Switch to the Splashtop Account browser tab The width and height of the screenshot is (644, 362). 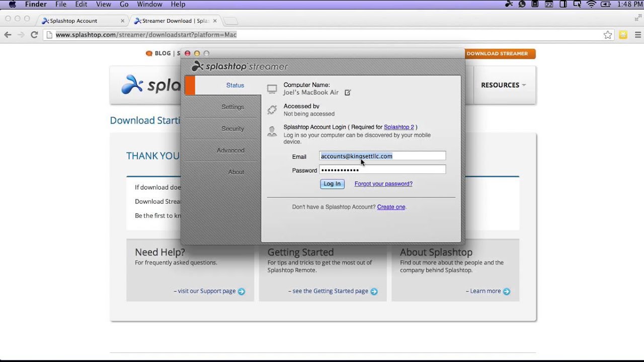coord(83,21)
